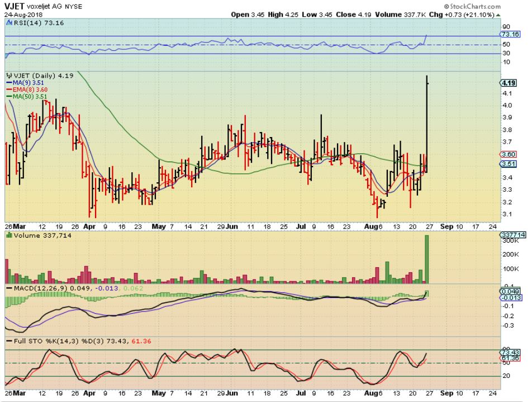Click the 0.049 MACD value tag

(x=510, y=291)
